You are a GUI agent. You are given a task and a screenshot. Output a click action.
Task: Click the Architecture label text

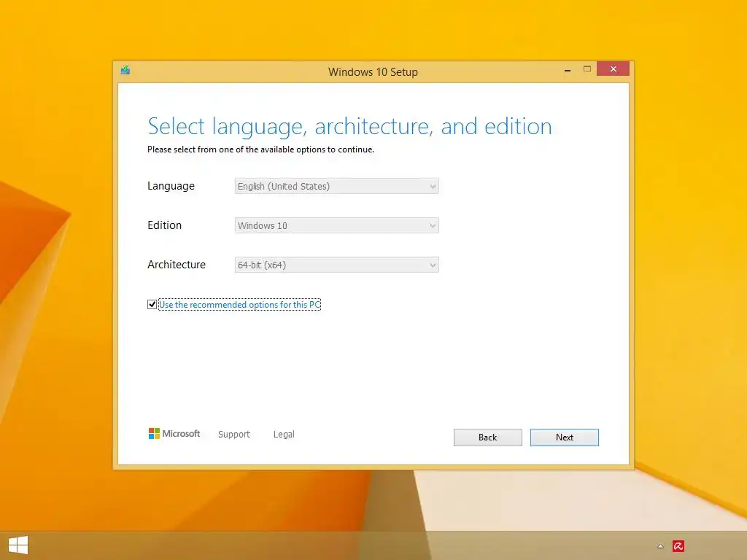pos(177,265)
